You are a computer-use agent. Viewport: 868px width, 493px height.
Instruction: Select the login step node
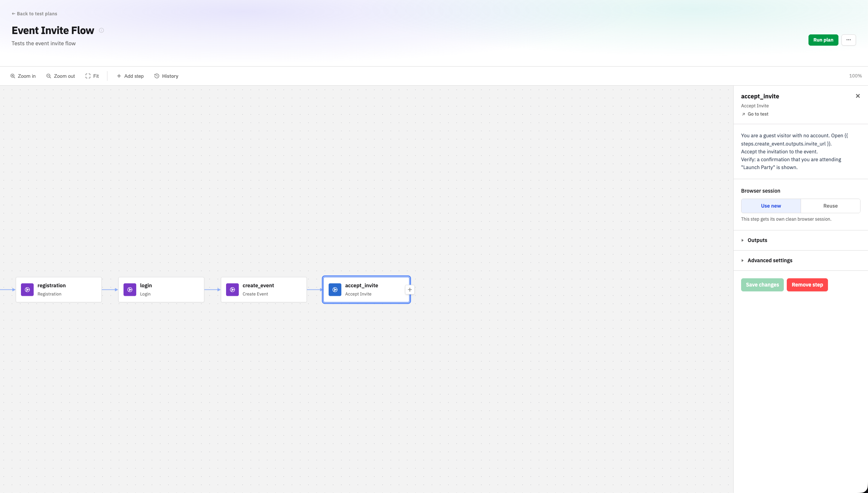click(x=161, y=290)
